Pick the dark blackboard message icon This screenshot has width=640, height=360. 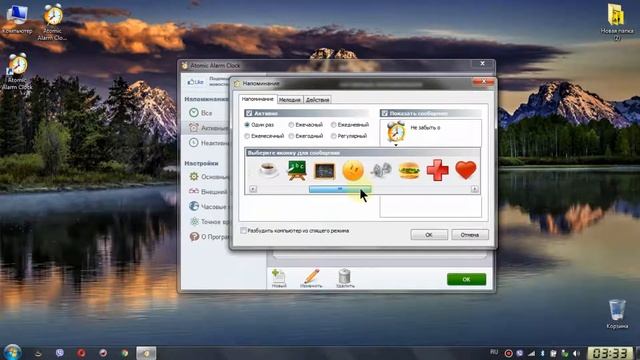click(324, 171)
